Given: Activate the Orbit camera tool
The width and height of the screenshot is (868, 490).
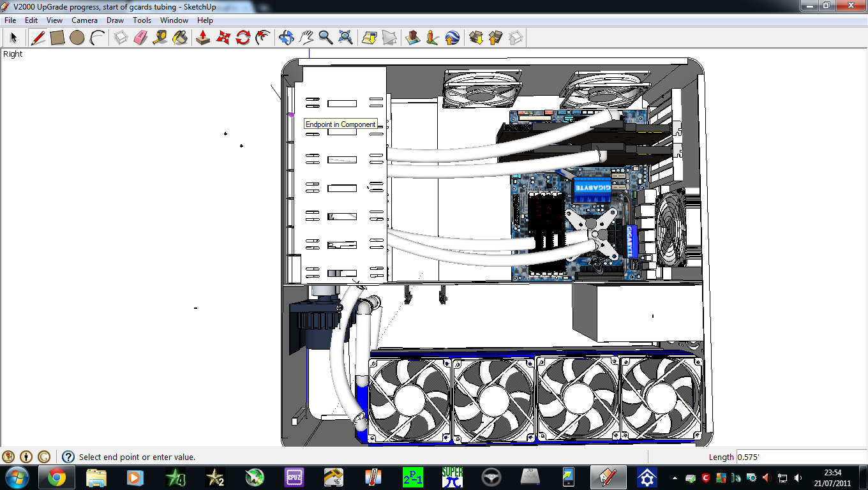Looking at the screenshot, I should click(x=286, y=38).
